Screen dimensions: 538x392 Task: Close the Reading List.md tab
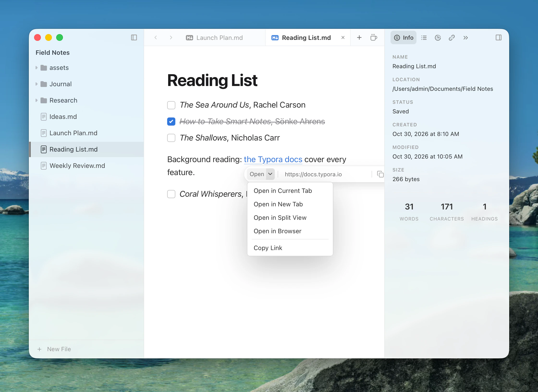(343, 37)
